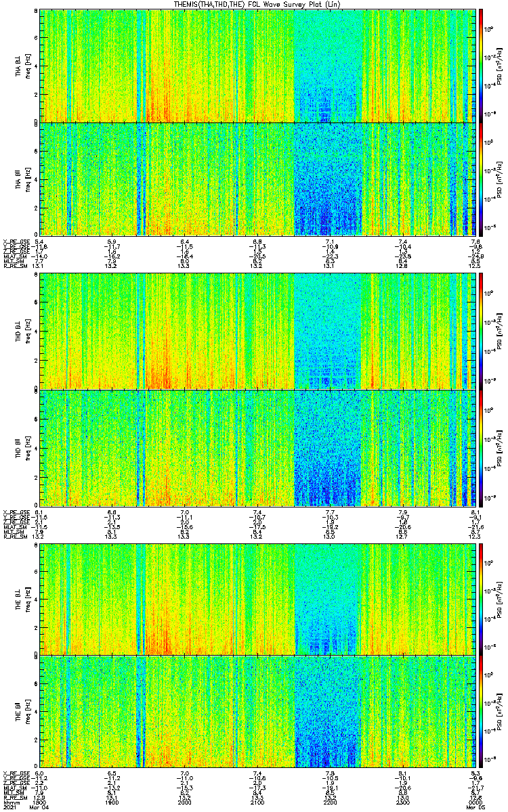The image size is (508, 812).
Task: Click the 2100 time tick label
Action: pos(257,803)
